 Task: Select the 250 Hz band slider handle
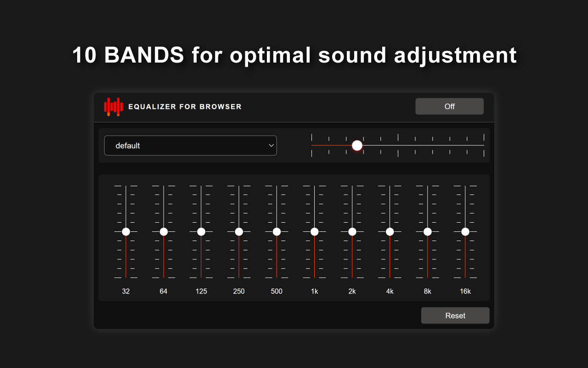239,232
